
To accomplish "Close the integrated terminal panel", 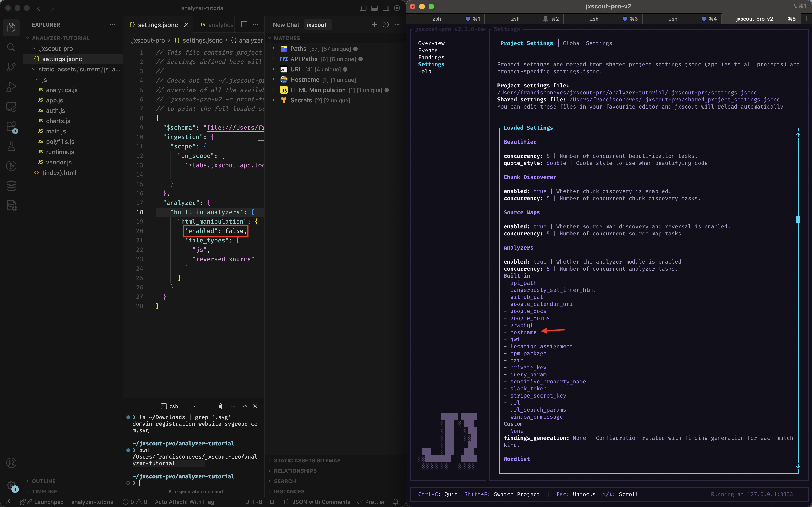I will (255, 406).
